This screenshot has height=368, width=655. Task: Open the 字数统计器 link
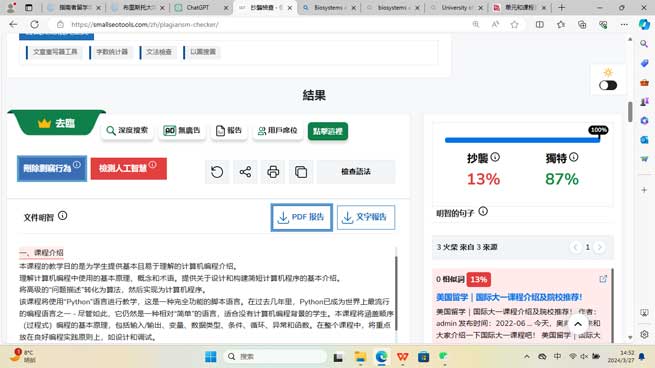(x=112, y=52)
